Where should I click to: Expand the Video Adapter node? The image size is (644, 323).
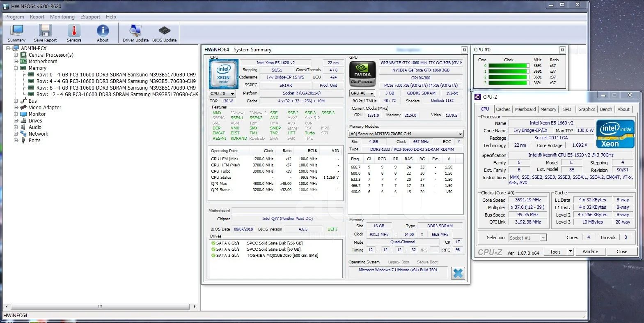pos(16,107)
